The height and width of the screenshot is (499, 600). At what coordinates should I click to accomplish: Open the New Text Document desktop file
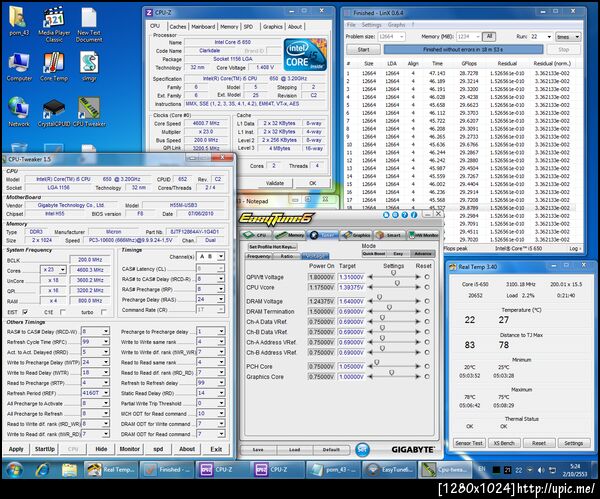tap(89, 24)
